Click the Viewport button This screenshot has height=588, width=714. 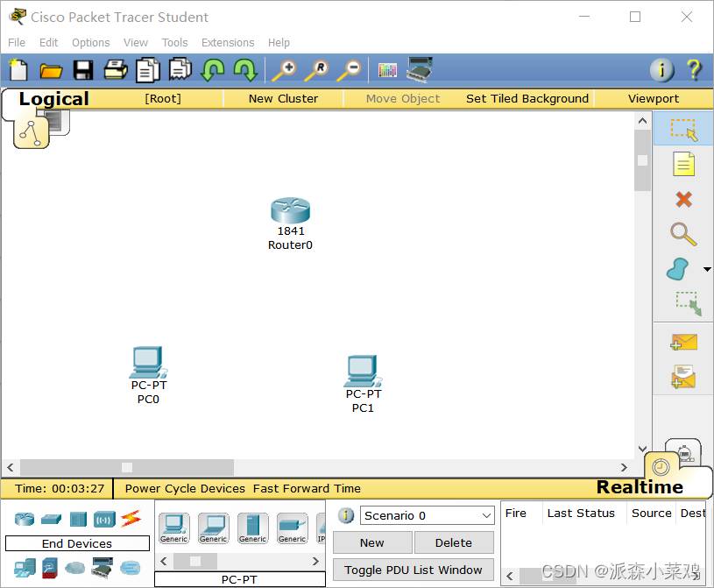click(654, 98)
